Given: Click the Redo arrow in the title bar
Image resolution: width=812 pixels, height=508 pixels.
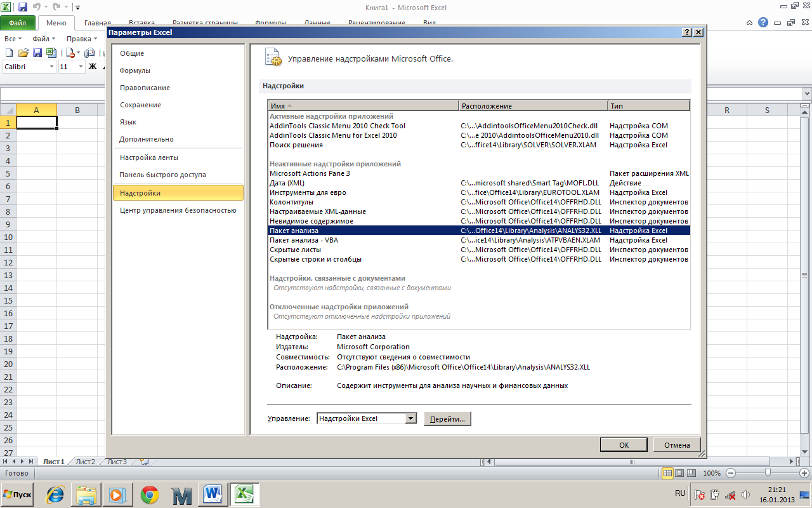Looking at the screenshot, I should (x=57, y=8).
